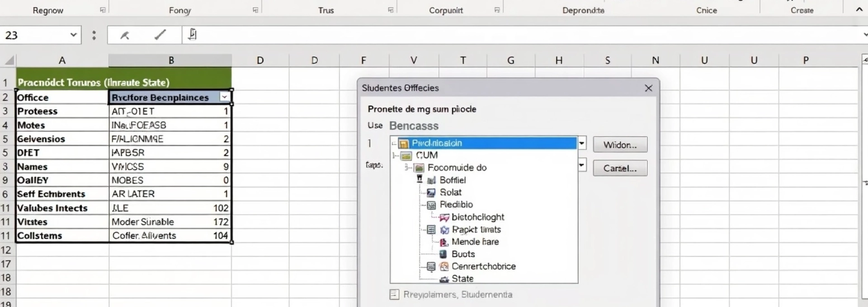Screen dimensions: 868x307
Task: Select column B header
Action: (170, 60)
